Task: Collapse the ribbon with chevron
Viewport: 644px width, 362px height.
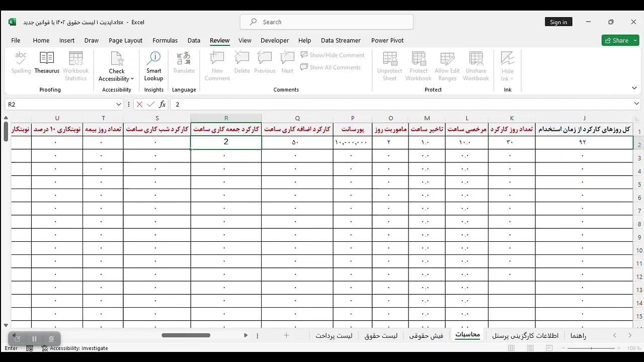Action: pos(634,88)
